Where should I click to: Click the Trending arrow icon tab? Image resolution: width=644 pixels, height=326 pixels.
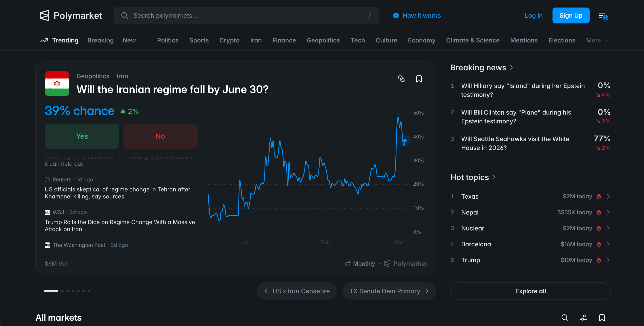click(44, 40)
